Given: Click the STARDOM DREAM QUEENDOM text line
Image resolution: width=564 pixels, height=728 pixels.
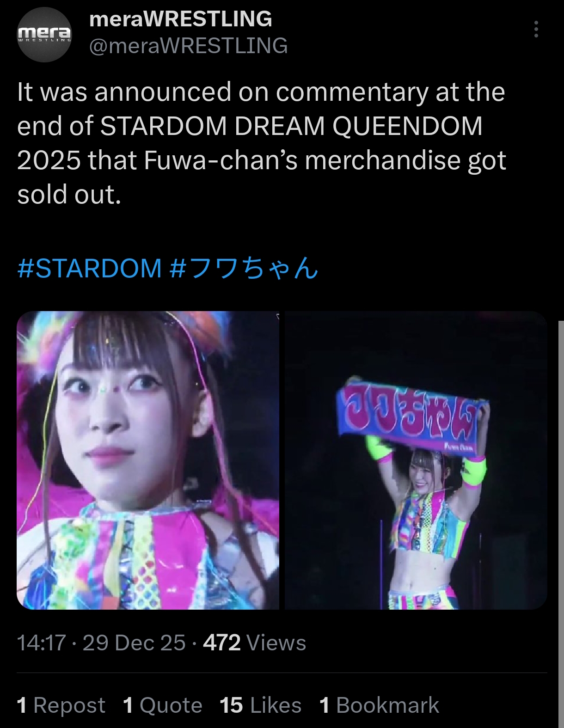Looking at the screenshot, I should tap(291, 126).
